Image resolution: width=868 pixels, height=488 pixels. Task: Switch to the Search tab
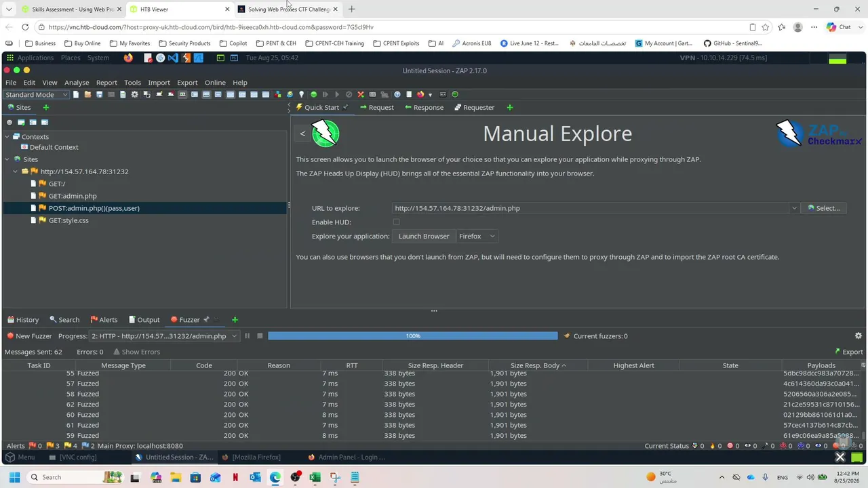[64, 320]
